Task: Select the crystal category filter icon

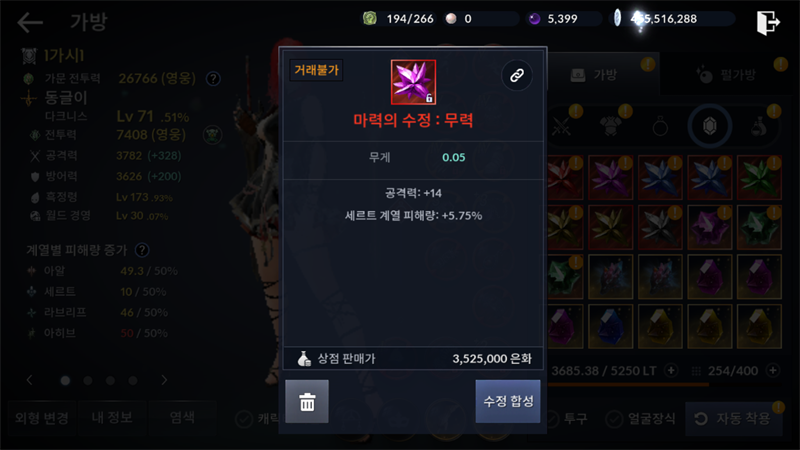Action: coord(710,126)
